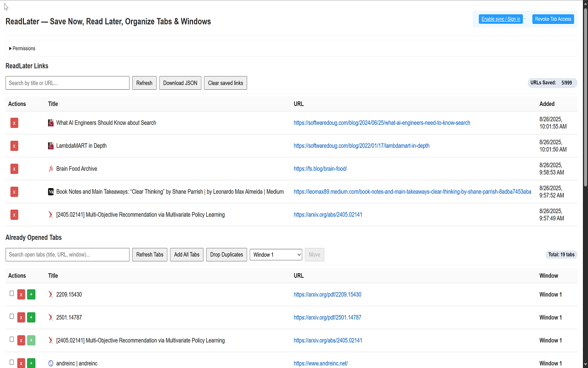Click Download JSON button

180,83
